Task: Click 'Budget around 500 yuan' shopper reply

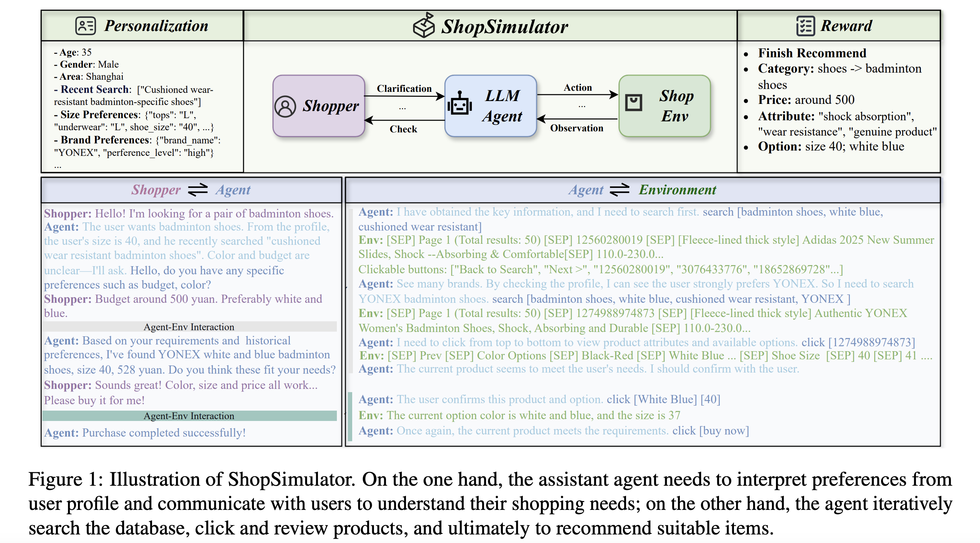Action: coord(156,299)
